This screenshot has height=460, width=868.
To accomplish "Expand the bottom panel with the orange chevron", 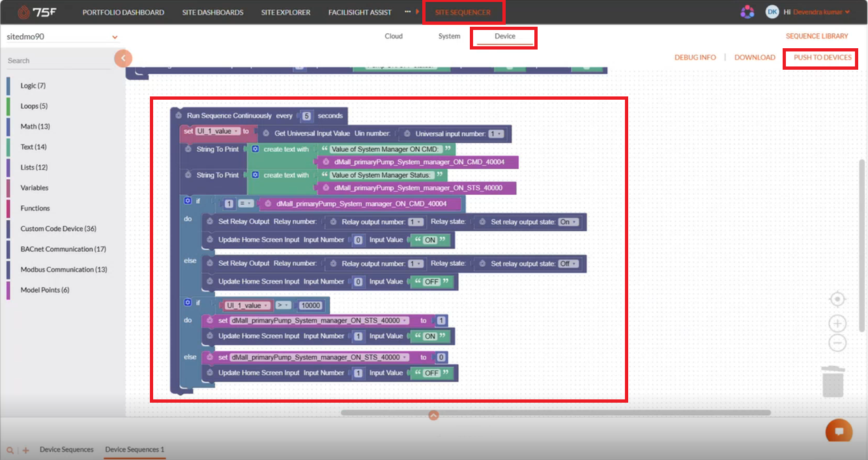I will (434, 415).
